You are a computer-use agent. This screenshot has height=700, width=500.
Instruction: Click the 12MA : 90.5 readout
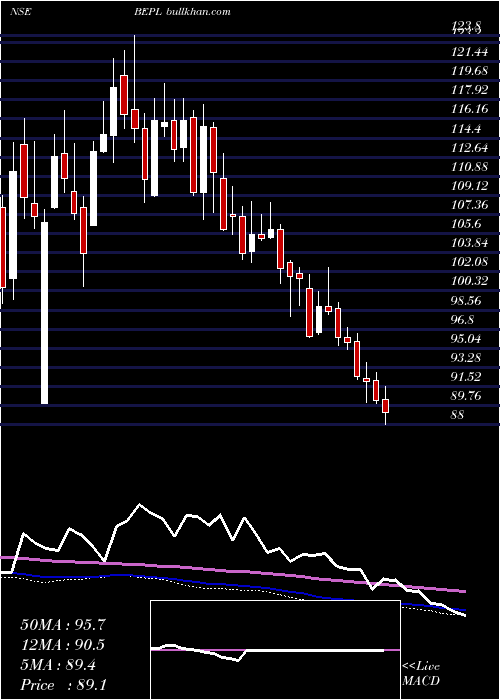[x=62, y=645]
